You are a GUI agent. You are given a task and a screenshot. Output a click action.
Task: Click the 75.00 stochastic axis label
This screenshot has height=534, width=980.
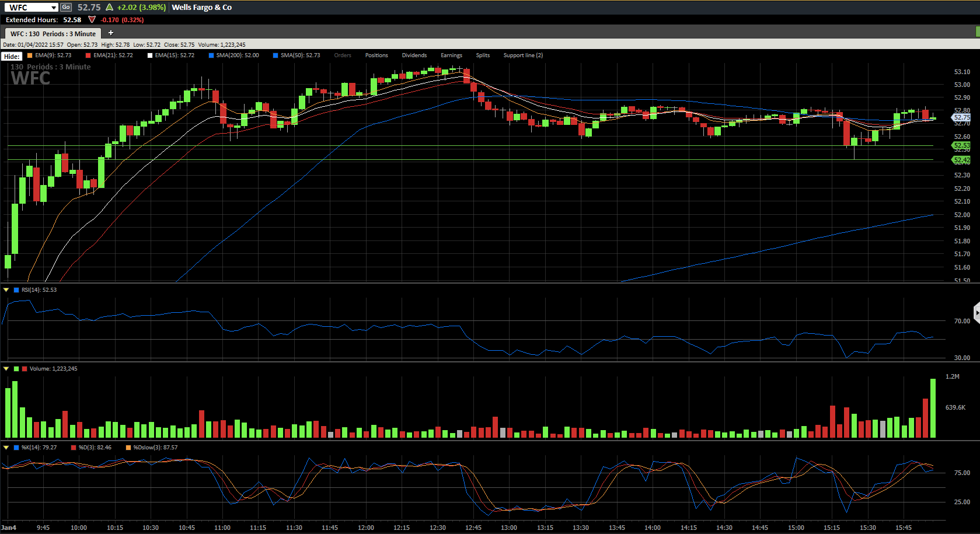pyautogui.click(x=962, y=473)
